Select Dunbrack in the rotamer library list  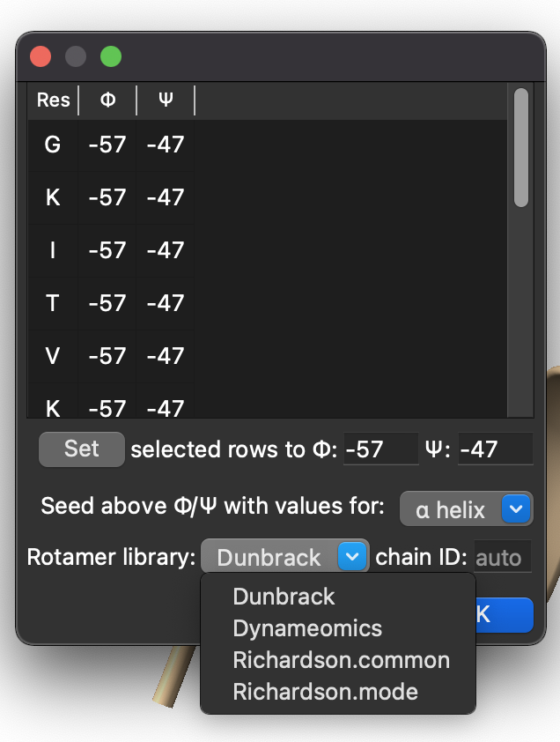(284, 597)
